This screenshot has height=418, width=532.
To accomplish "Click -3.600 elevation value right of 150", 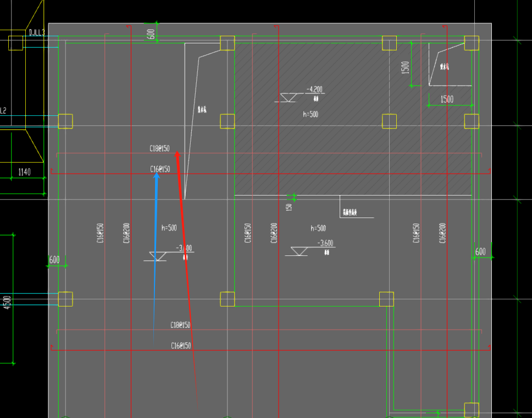I will pyautogui.click(x=325, y=243).
